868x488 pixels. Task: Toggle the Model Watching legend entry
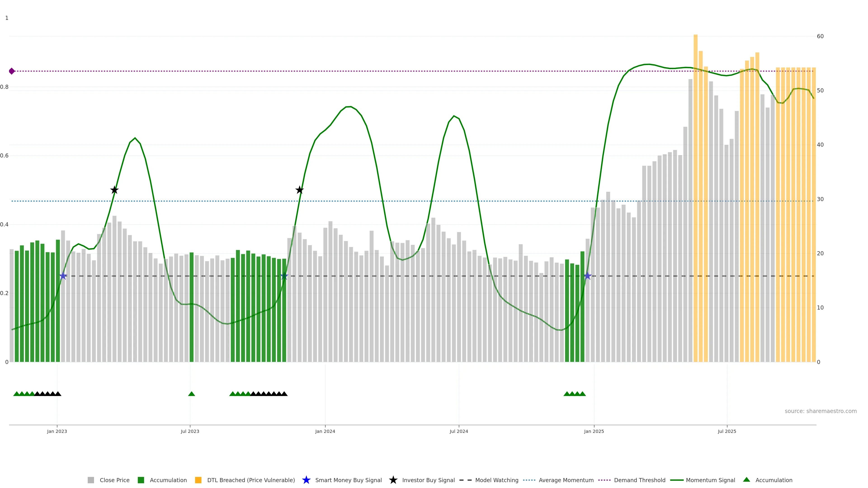point(496,480)
